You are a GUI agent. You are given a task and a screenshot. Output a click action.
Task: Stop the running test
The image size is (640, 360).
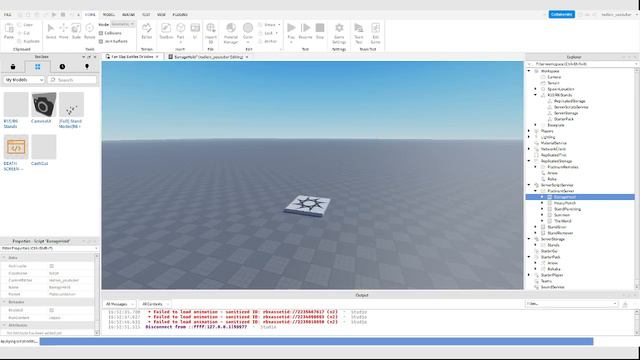pyautogui.click(x=320, y=31)
